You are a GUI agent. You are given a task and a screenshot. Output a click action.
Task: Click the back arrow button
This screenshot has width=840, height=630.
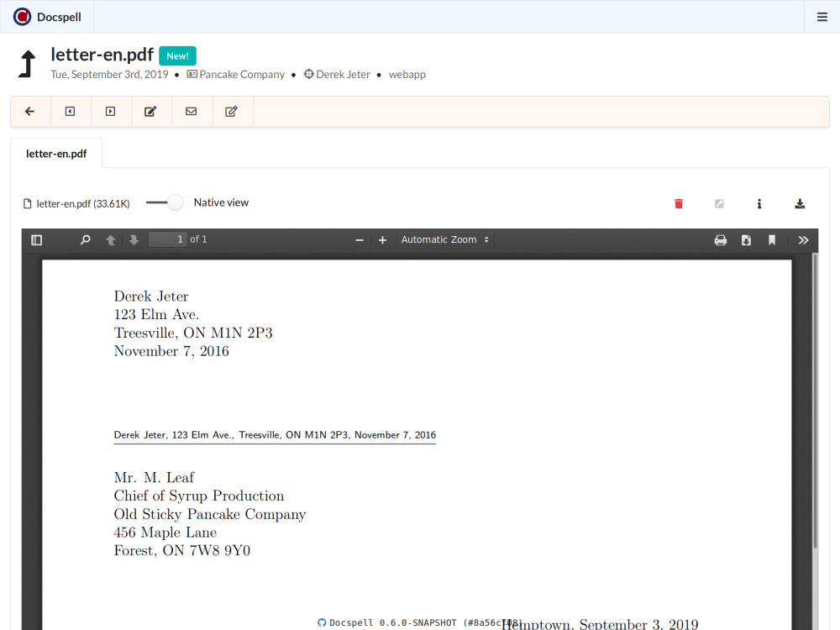pos(30,112)
